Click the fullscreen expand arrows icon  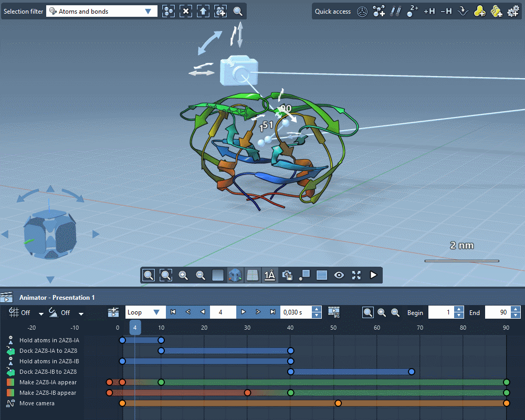[356, 275]
